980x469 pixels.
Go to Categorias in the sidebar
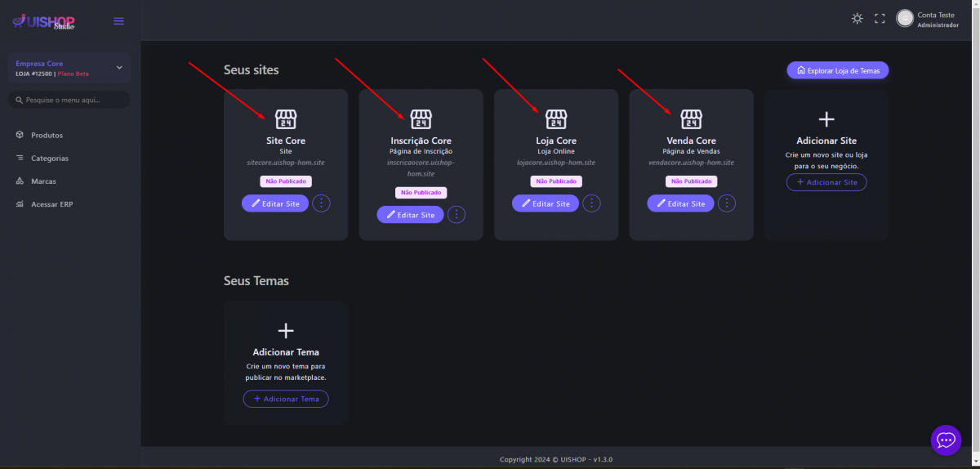click(x=50, y=158)
